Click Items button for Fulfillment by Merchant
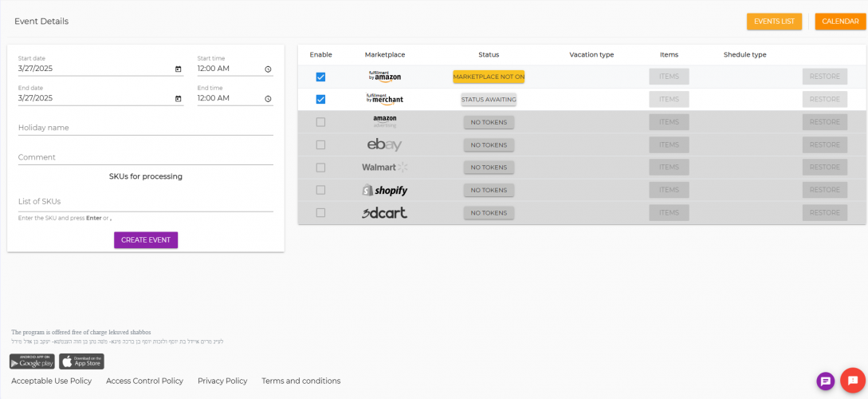This screenshot has width=868, height=399. tap(669, 99)
